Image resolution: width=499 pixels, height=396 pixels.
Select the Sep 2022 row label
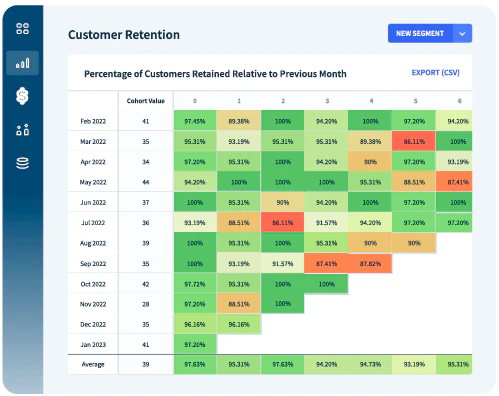pos(93,264)
